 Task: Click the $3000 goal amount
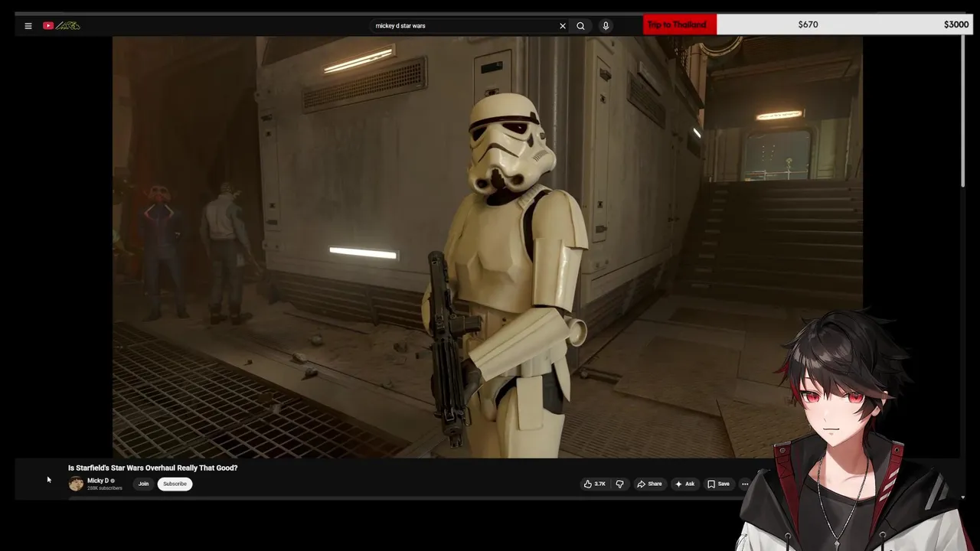(956, 24)
